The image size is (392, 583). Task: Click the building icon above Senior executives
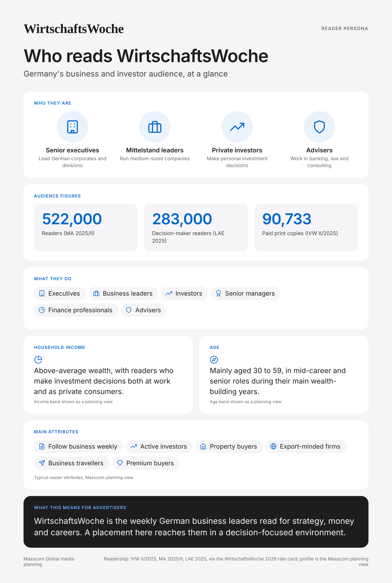pyautogui.click(x=73, y=127)
